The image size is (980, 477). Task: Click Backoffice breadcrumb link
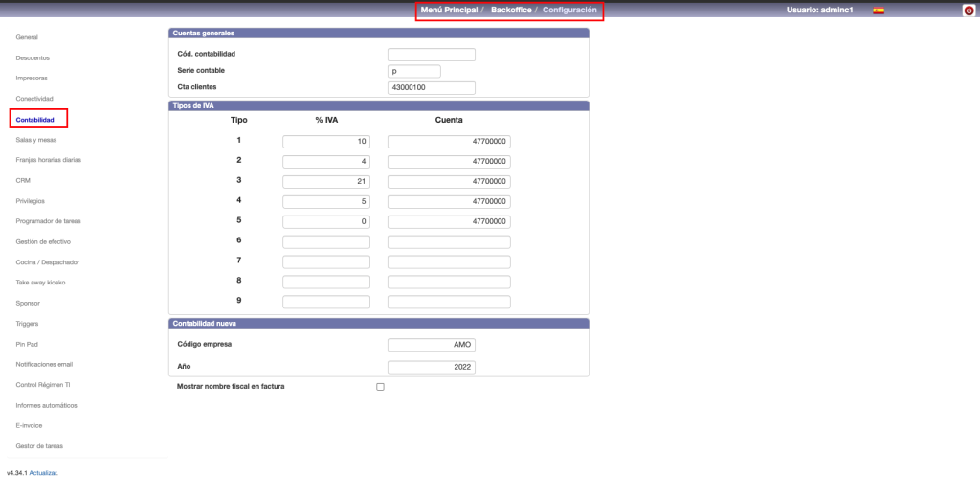pyautogui.click(x=511, y=10)
